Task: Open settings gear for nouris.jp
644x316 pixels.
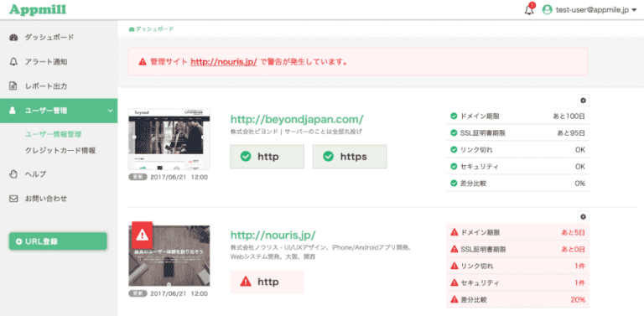Action: (584, 217)
